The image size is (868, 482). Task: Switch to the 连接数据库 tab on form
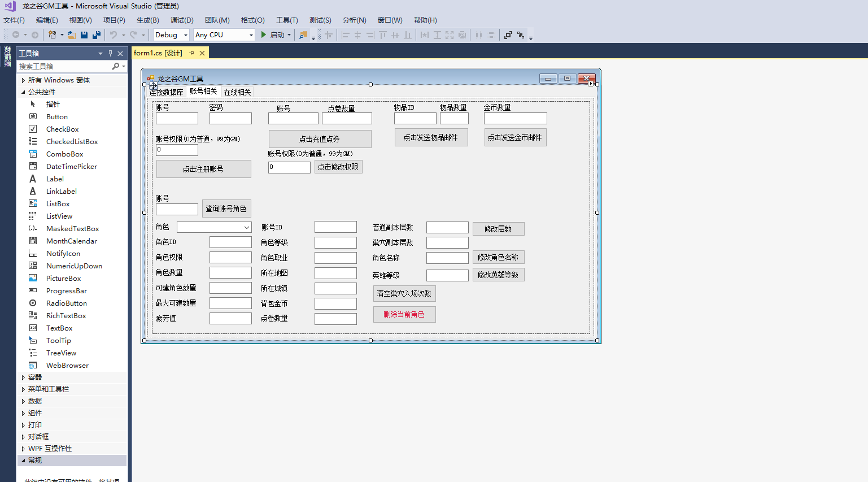coord(166,92)
